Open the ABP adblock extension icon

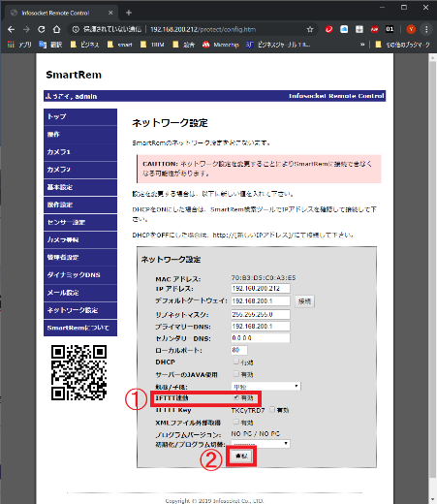tap(374, 29)
